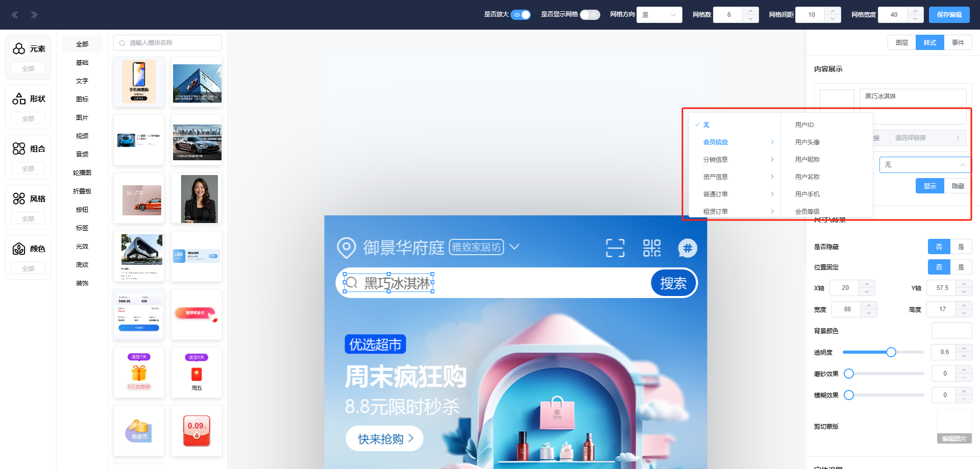Image resolution: width=980 pixels, height=469 pixels.
Task: Adjust the 透明度 opacity slider handle
Action: coord(891,352)
